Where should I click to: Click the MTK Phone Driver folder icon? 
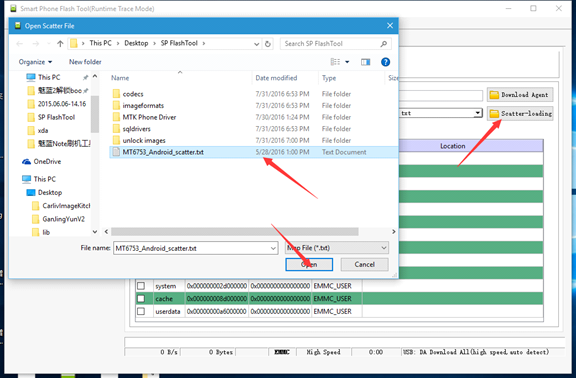tap(116, 117)
